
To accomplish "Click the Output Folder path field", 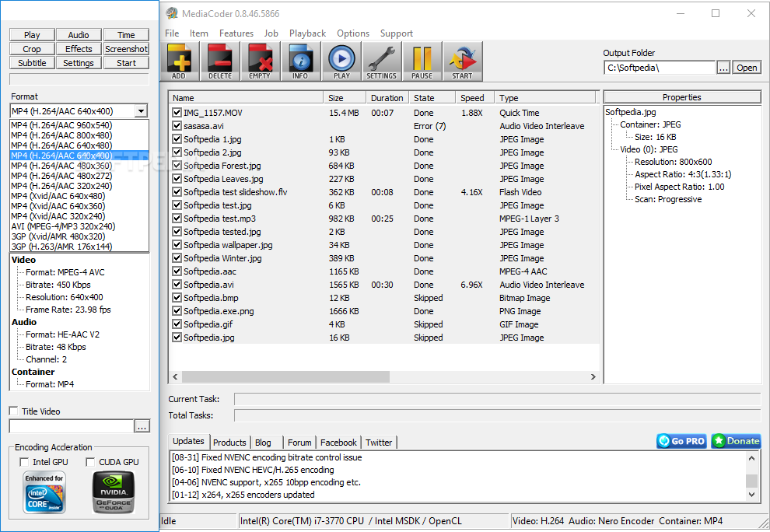I will (660, 68).
